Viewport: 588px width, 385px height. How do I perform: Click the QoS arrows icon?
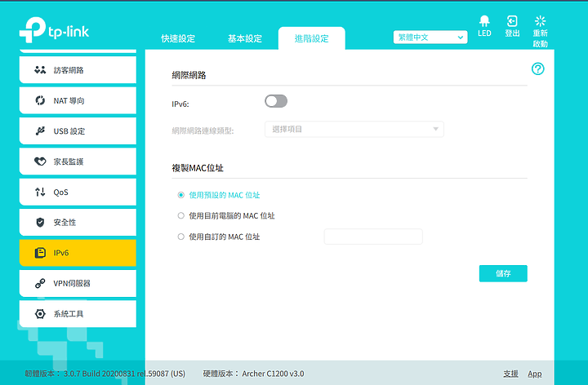point(40,192)
